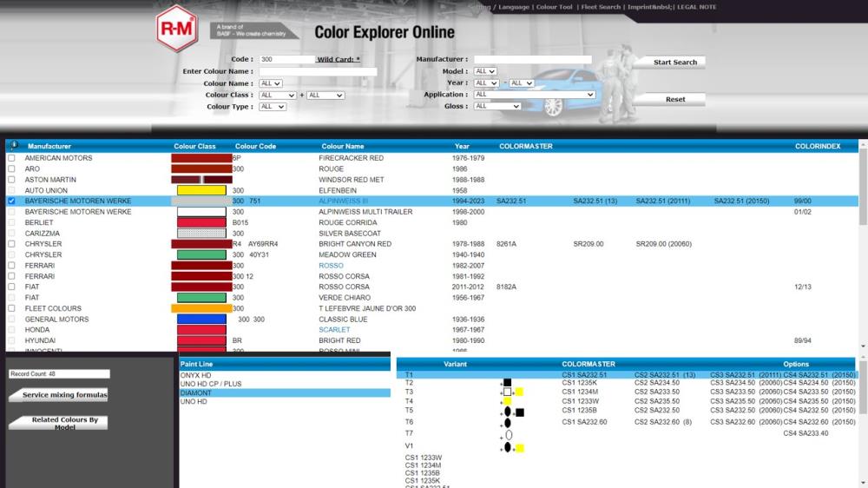Open the Model dropdown
The image size is (868, 488).
485,71
